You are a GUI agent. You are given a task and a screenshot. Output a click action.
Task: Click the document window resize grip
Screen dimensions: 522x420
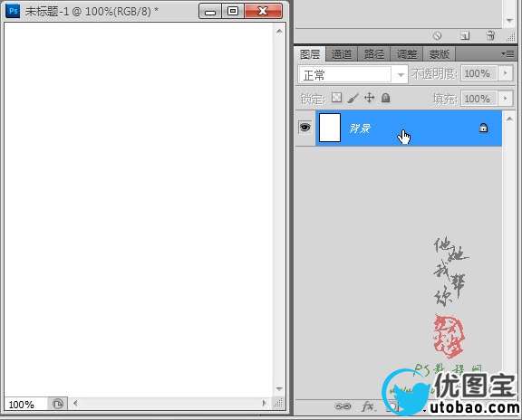click(x=278, y=404)
